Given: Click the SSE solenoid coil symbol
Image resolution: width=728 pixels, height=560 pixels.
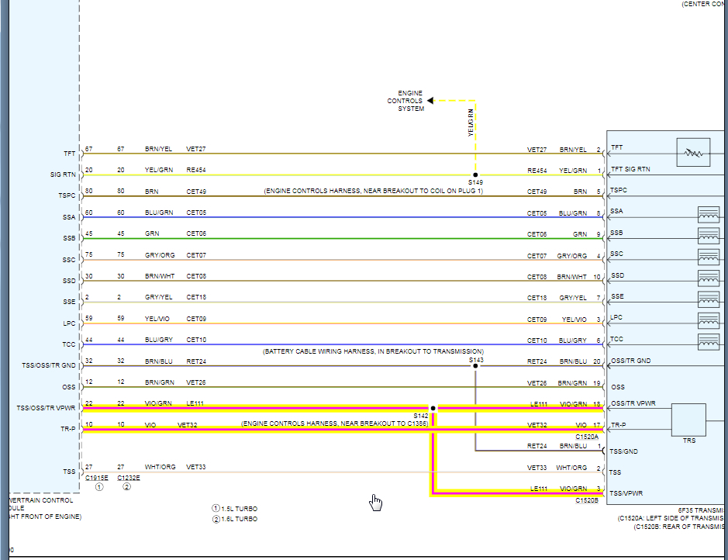Looking at the screenshot, I should tap(709, 299).
